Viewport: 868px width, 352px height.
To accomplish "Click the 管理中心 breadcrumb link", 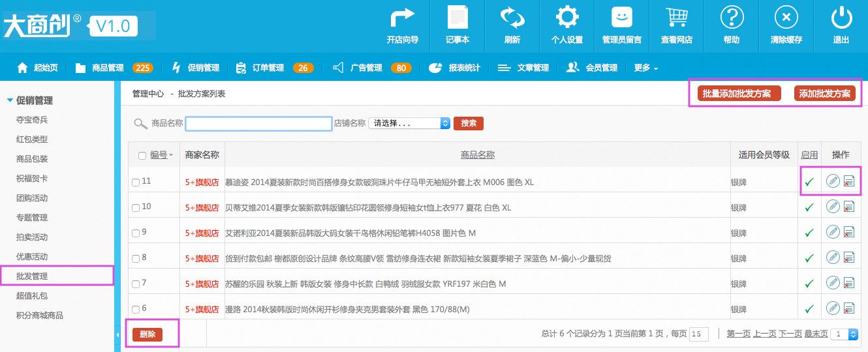I will point(148,94).
